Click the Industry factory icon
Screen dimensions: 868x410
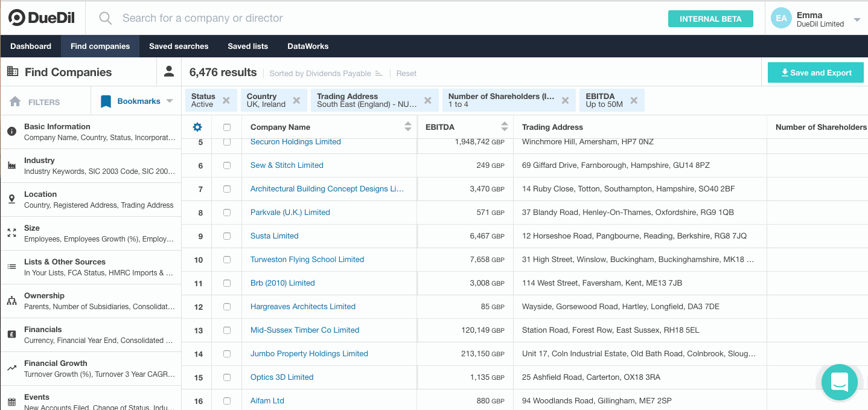tap(11, 165)
